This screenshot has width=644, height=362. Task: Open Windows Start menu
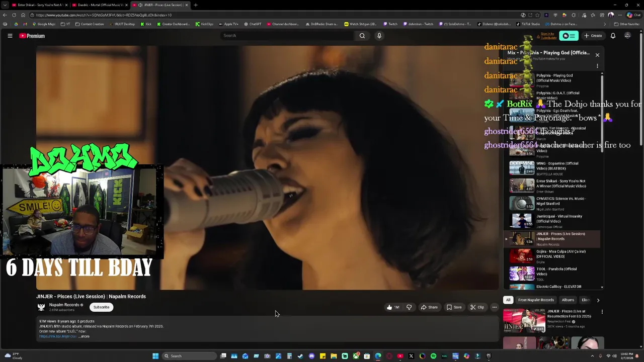point(155,356)
